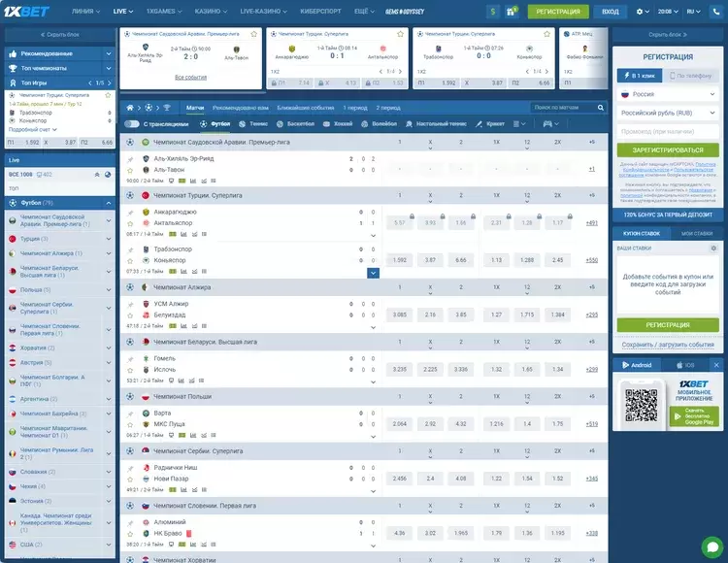728x563 pixels.
Task: Favorite the Трабзонспор top card star
Action: coord(546,34)
